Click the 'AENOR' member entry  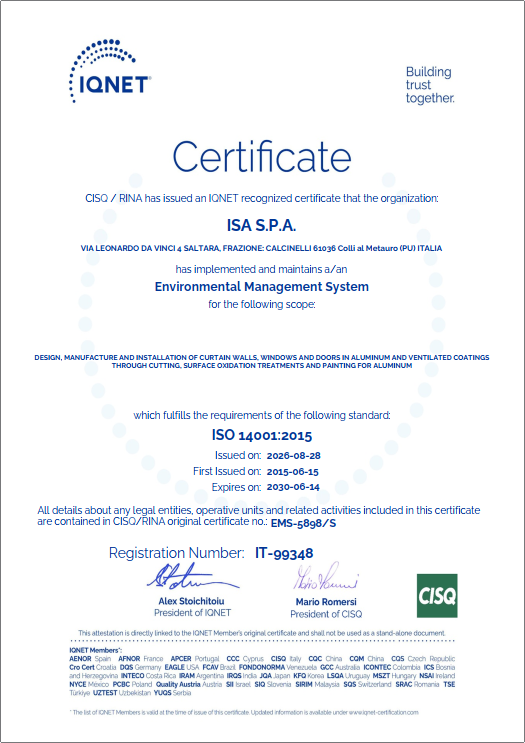(x=90, y=659)
